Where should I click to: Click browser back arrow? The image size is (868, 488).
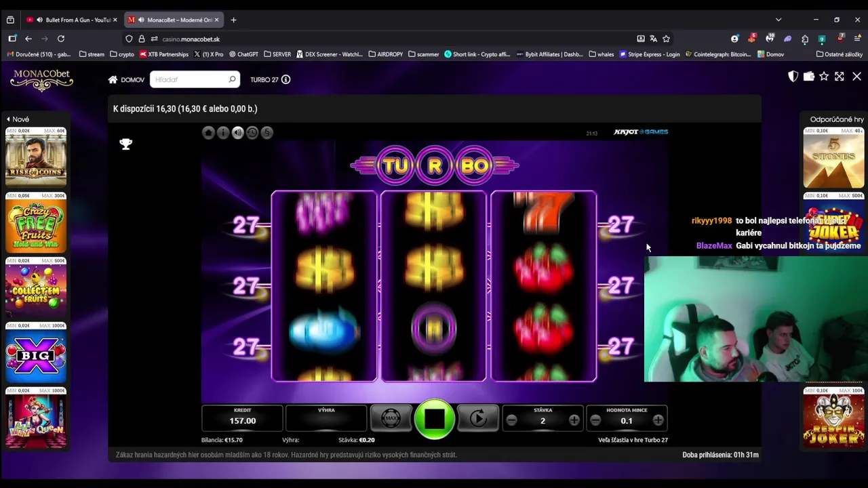[28, 39]
